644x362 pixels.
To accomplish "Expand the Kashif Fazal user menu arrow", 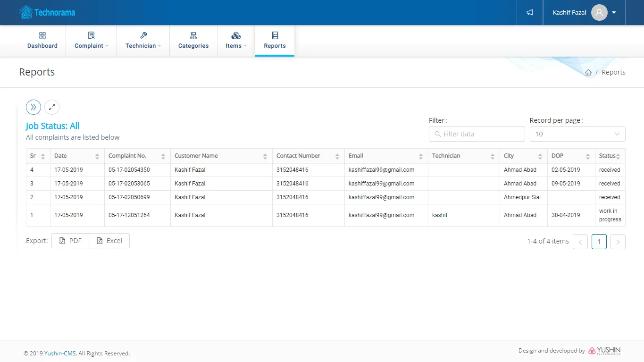I will pyautogui.click(x=614, y=13).
